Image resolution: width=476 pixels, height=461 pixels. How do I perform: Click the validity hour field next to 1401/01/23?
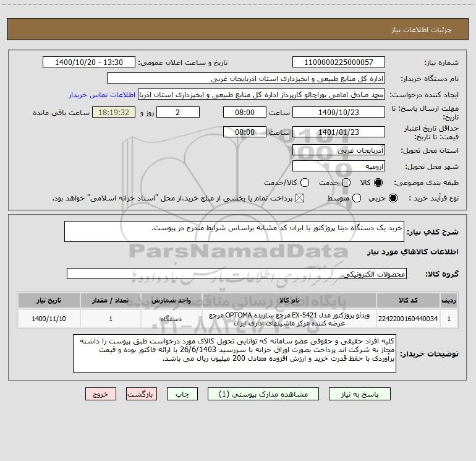click(245, 132)
